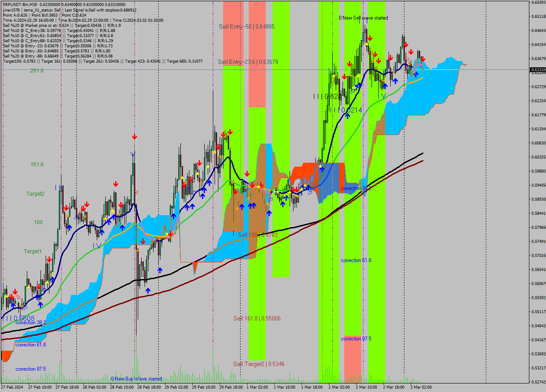
Task: Select the '2 Mar 02:00' time axis label
Action: [x=339, y=387]
